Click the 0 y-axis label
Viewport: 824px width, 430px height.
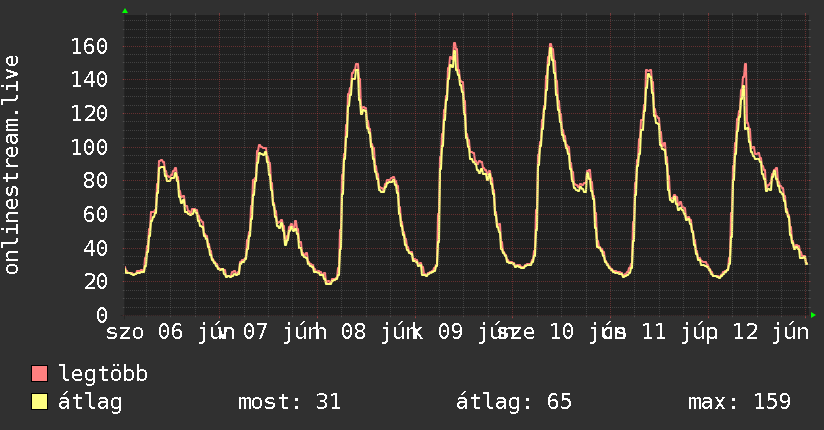102,315
